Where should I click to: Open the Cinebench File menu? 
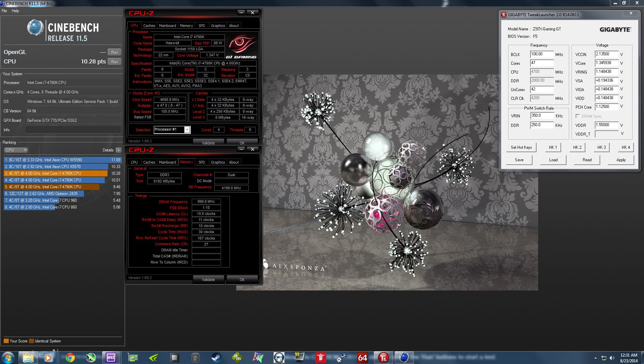tap(4, 11)
